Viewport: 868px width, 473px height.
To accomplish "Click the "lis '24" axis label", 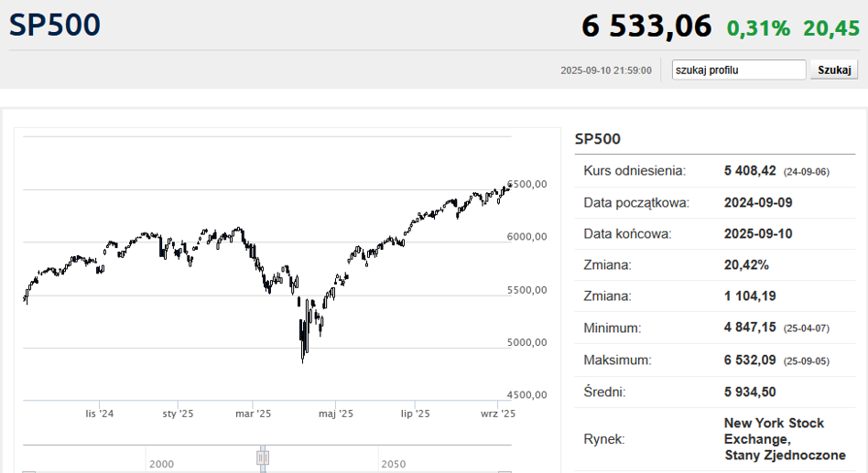I will pyautogui.click(x=100, y=414).
